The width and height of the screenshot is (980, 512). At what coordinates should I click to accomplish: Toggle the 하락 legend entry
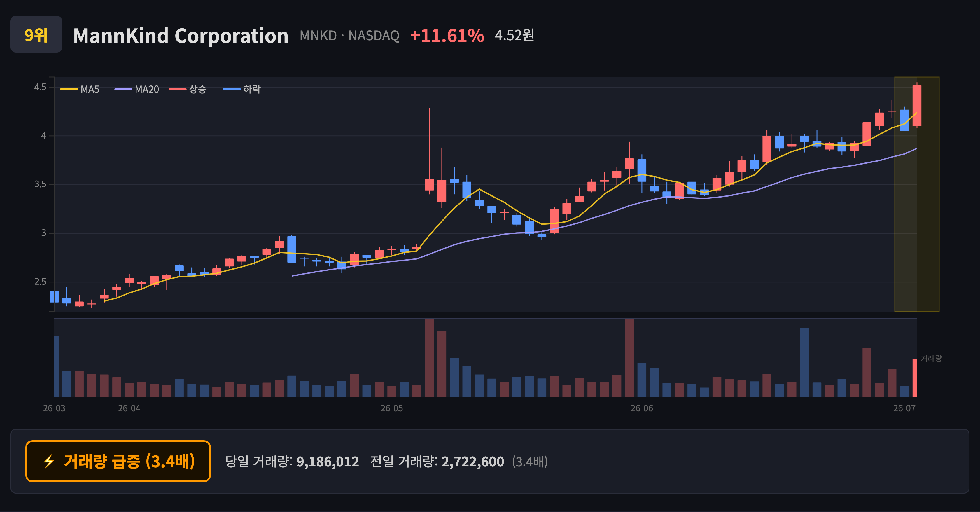click(242, 89)
